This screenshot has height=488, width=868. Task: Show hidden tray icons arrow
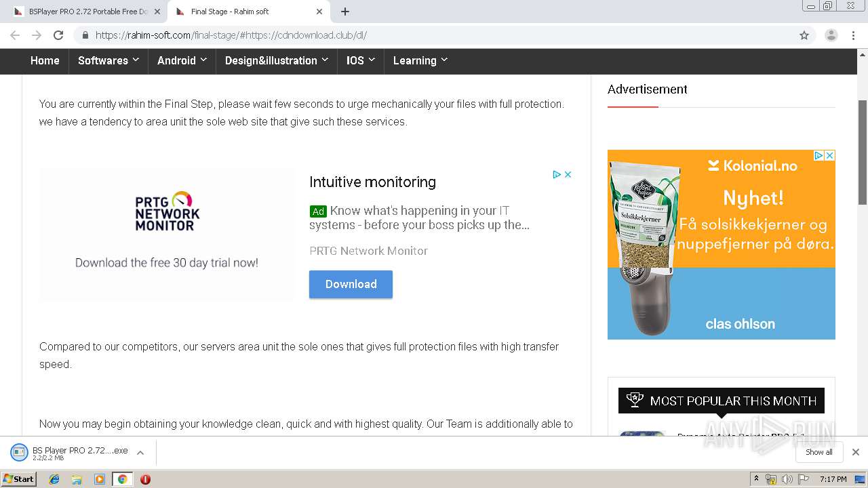pyautogui.click(x=756, y=479)
